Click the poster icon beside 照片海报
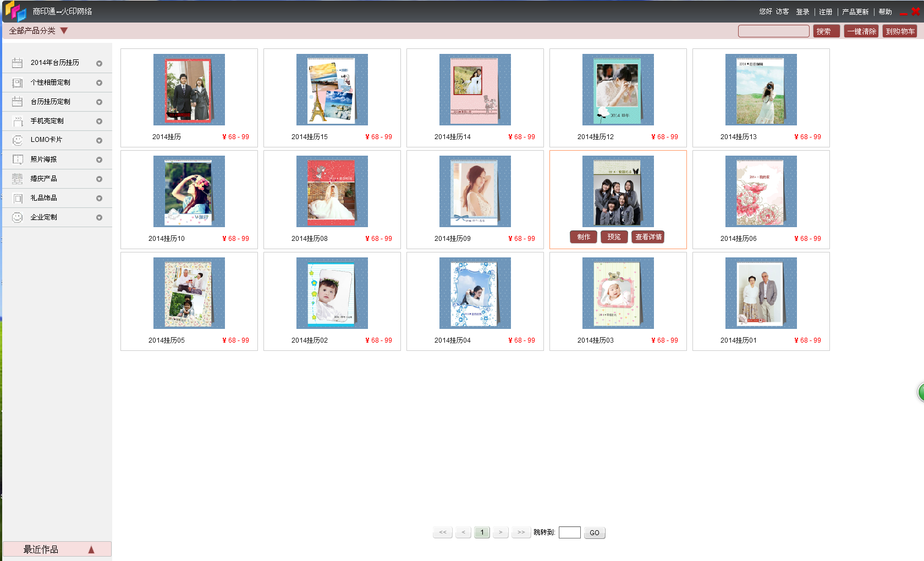Viewport: 924px width, 561px height. (x=18, y=159)
